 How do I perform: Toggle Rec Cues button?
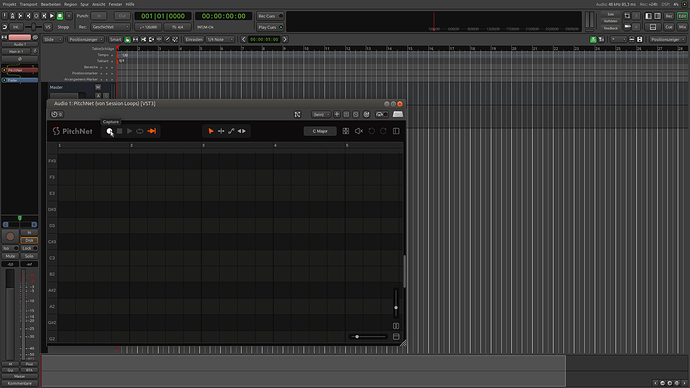pyautogui.click(x=270, y=16)
